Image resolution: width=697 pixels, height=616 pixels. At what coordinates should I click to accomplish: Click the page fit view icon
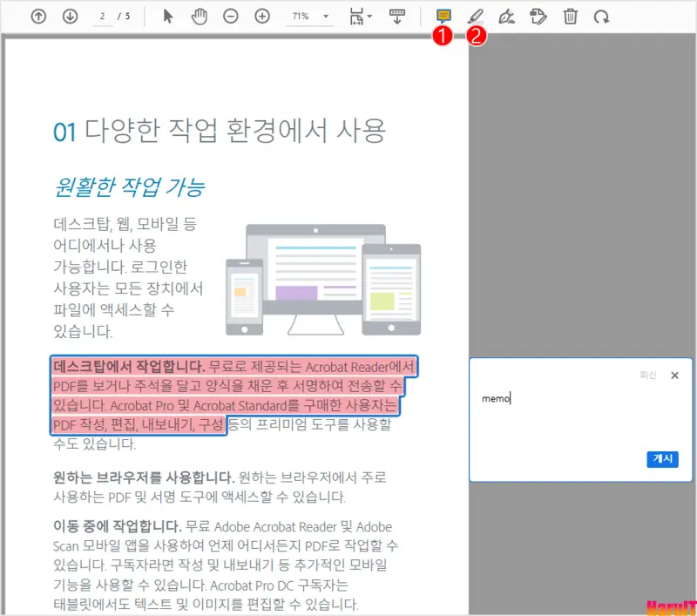(355, 16)
